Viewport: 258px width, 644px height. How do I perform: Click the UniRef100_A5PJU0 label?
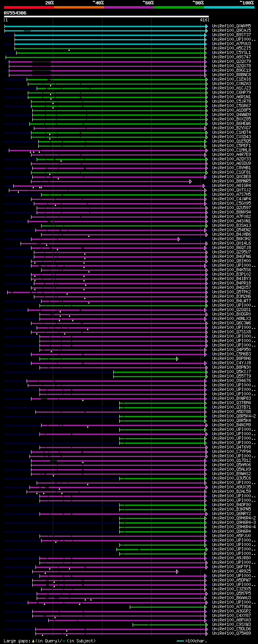pos(231,536)
